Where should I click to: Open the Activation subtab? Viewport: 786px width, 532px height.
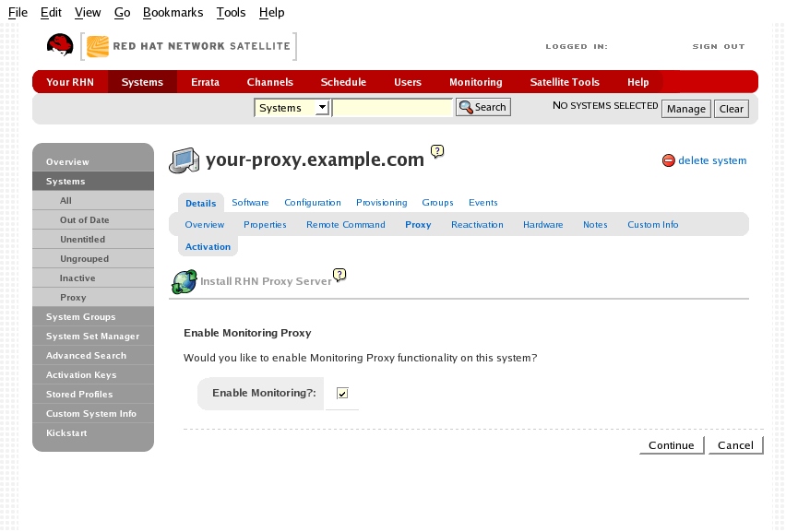[x=208, y=246]
